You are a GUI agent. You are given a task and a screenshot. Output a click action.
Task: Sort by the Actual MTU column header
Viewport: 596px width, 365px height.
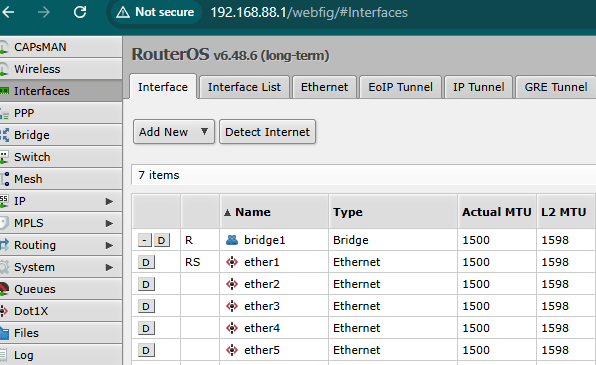(497, 212)
